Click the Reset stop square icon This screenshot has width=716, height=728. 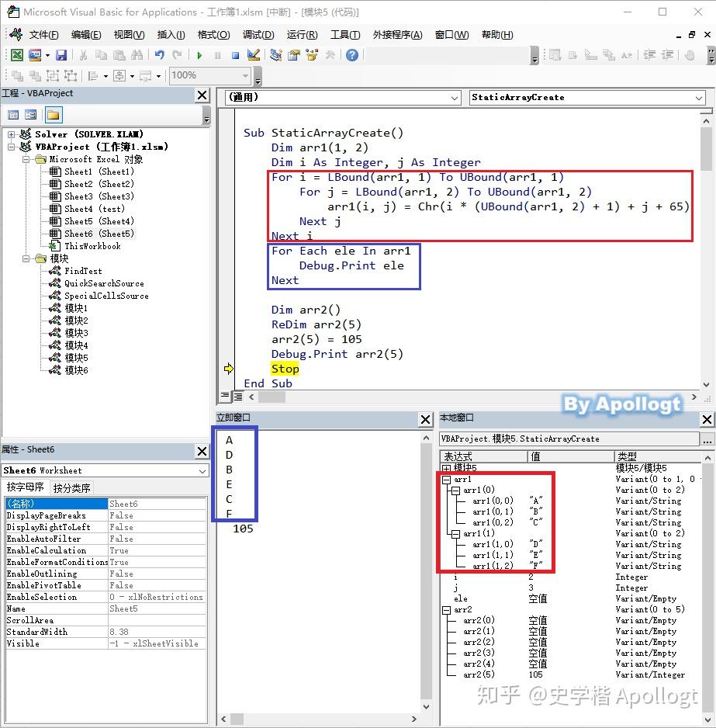(235, 56)
